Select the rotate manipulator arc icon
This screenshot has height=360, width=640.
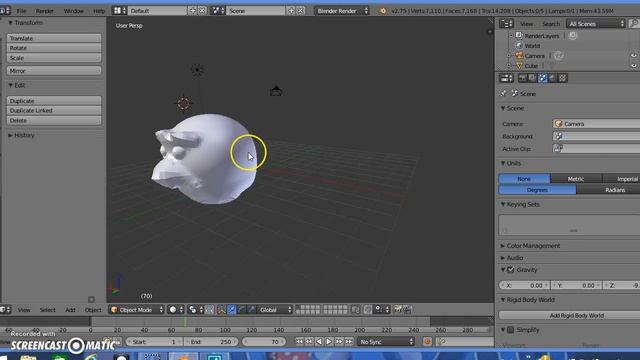(x=242, y=310)
